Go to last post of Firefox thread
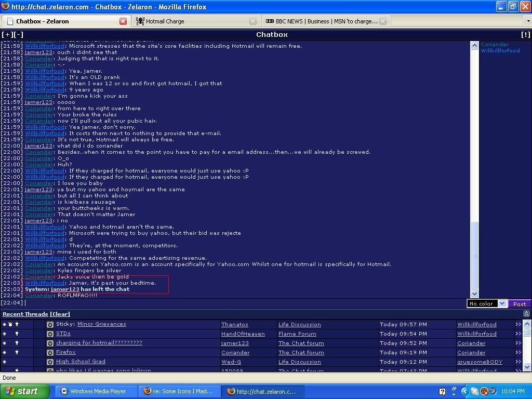The height and width of the screenshot is (399, 532). click(x=518, y=353)
